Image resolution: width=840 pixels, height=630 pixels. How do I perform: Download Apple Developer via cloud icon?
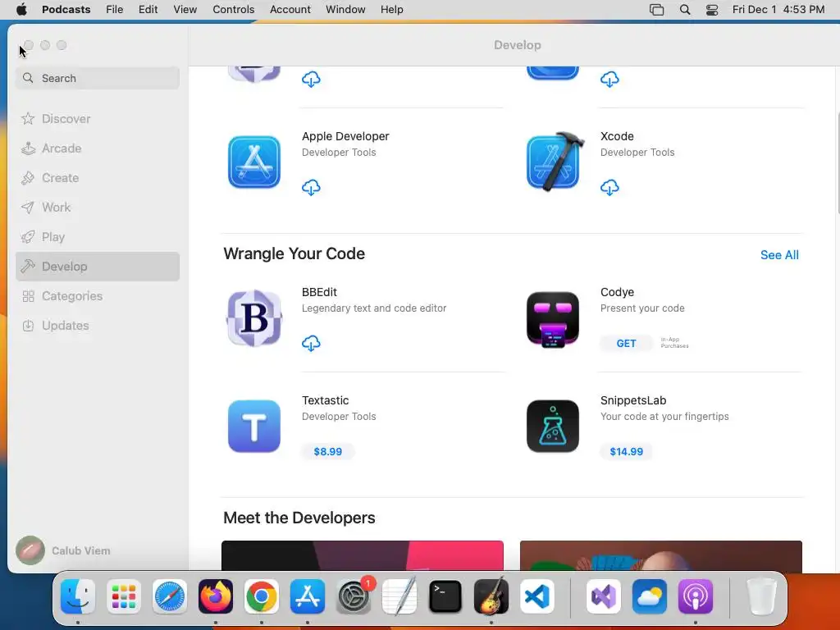311,188
